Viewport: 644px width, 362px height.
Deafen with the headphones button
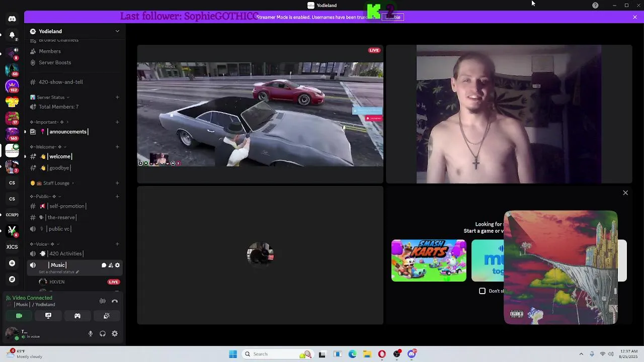coord(103,333)
